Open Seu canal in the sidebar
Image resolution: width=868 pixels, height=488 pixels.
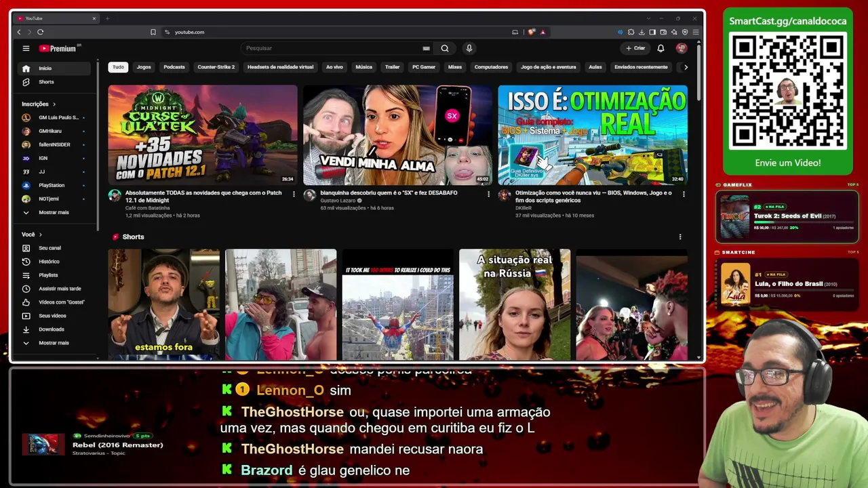[x=54, y=248]
